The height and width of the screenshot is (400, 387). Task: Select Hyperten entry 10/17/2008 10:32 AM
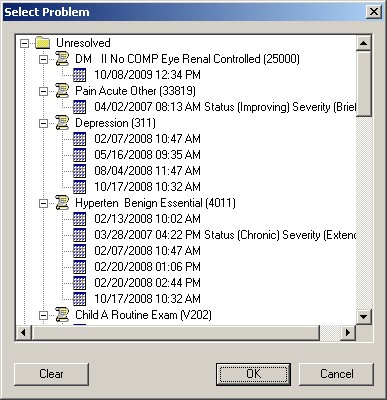[147, 299]
